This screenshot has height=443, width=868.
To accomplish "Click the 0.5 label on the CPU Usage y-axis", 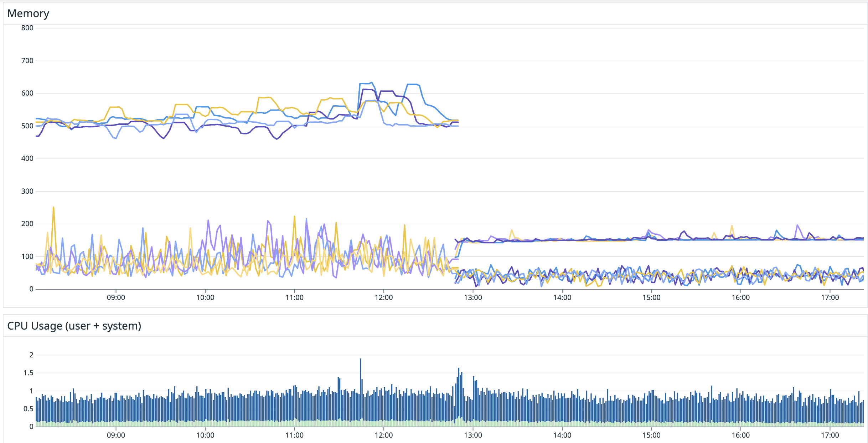I will point(29,409).
